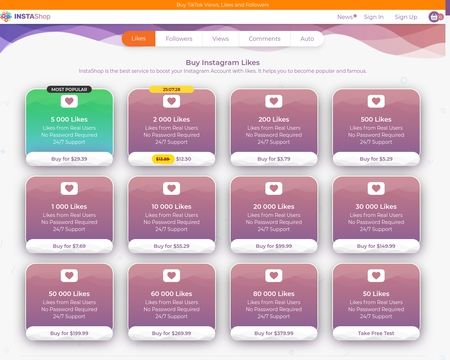Click the "2 000 Likes" card title
The height and width of the screenshot is (360, 450).
click(x=171, y=119)
